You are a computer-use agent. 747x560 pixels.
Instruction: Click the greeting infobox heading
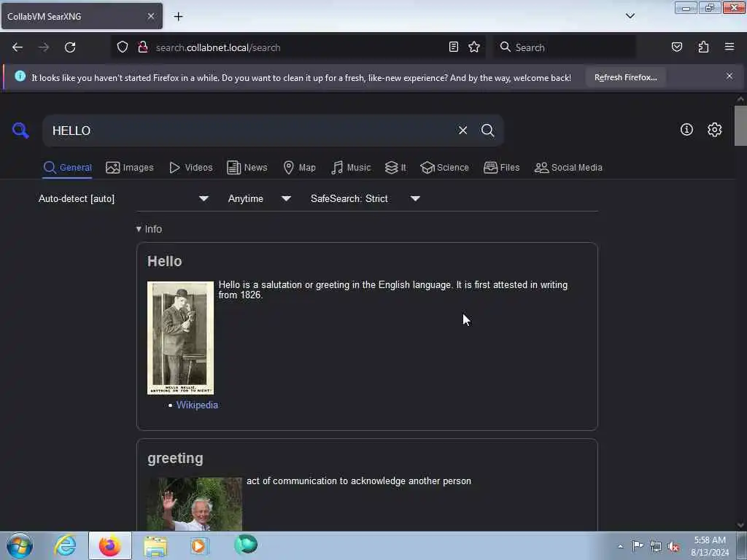tap(175, 458)
